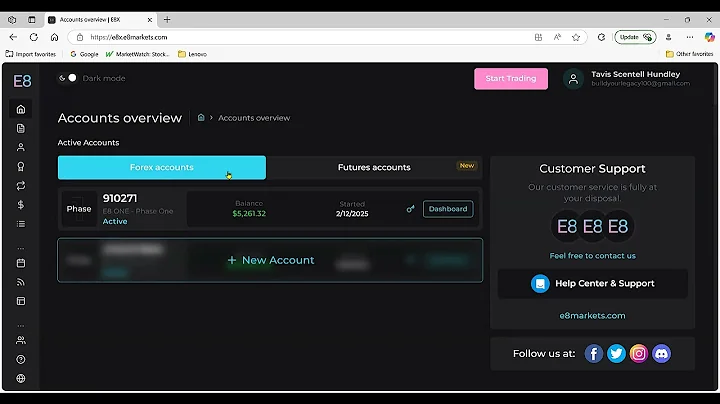Image resolution: width=720 pixels, height=404 pixels.
Task: Open the help question mark icon in sidebar
Action: point(21,359)
